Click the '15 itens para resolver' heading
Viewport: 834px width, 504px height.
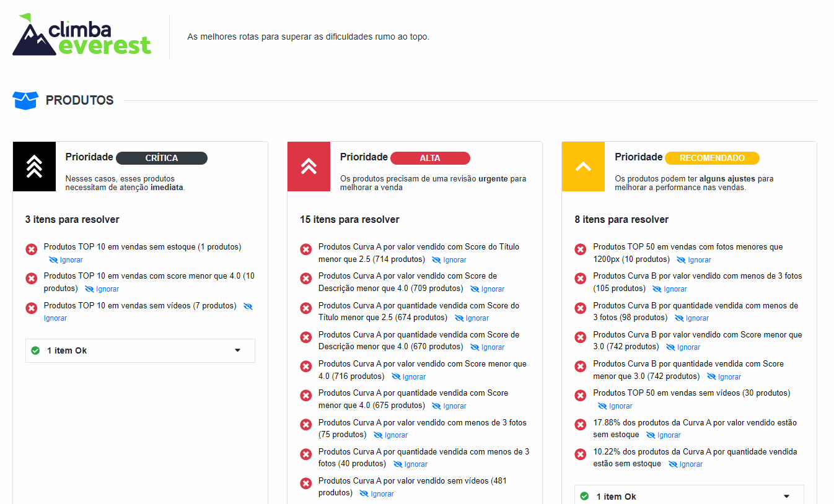(349, 219)
